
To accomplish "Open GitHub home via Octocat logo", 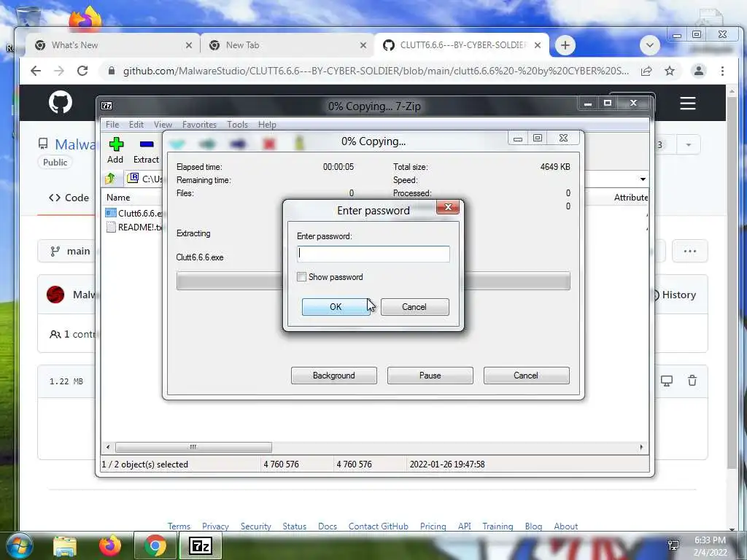I will [x=61, y=102].
